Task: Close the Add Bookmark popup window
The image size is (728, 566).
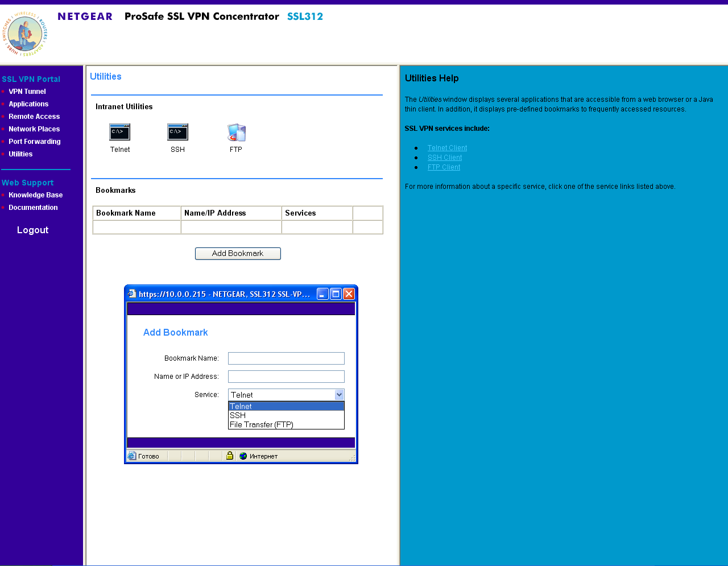Action: [x=349, y=294]
